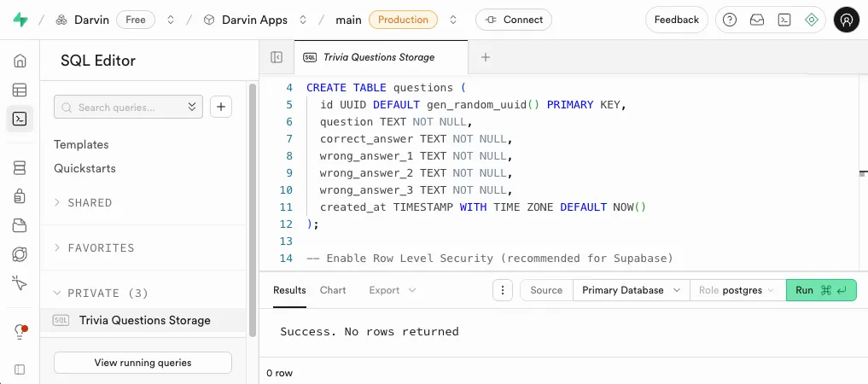Focus the Search queries input field
Screen dimensions: 868x384
pyautogui.click(x=128, y=107)
